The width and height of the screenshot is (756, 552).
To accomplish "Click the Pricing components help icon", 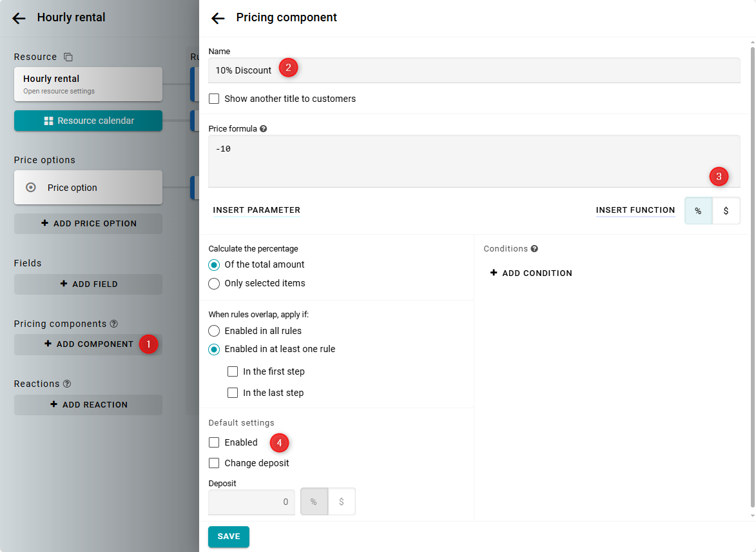I will point(114,324).
